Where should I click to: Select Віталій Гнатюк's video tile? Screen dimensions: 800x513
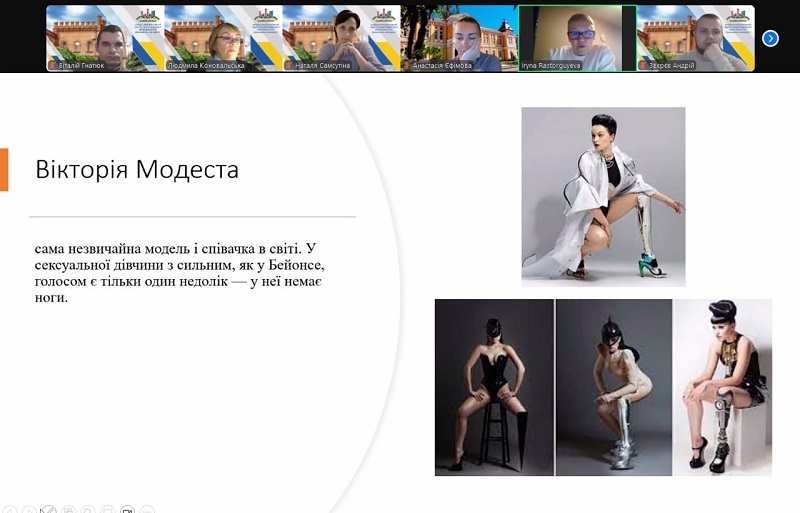coord(105,38)
